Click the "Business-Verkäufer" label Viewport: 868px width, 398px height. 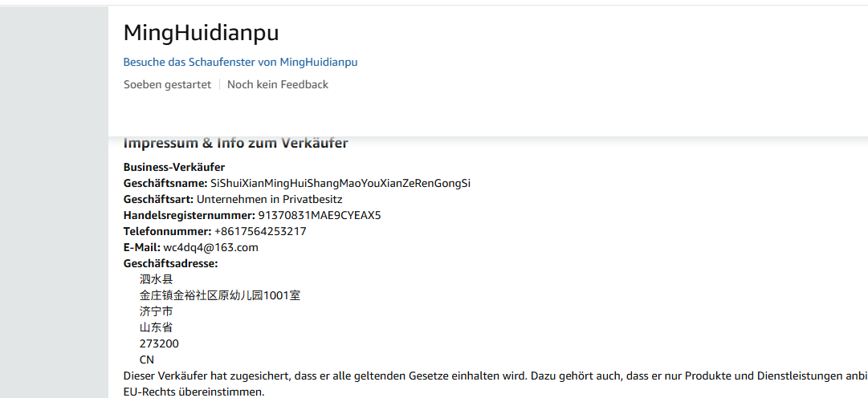[173, 167]
